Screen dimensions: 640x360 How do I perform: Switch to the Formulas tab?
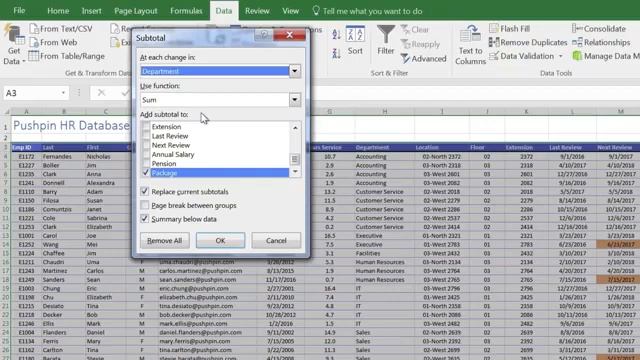tap(186, 11)
